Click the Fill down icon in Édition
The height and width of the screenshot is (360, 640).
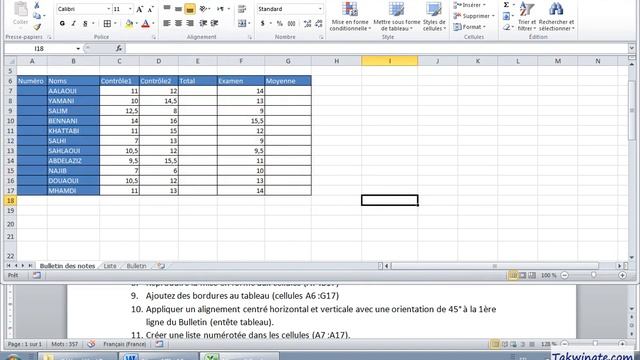(506, 16)
